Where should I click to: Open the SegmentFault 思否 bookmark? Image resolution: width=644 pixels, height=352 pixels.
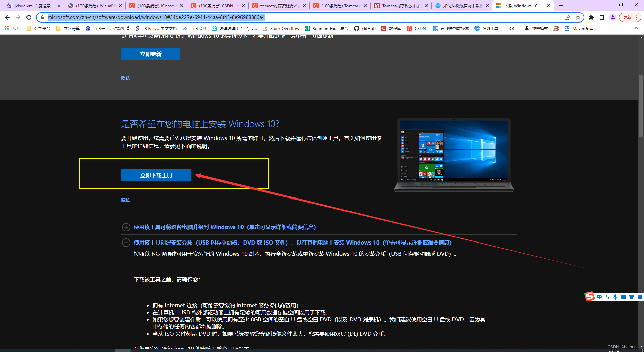click(326, 28)
